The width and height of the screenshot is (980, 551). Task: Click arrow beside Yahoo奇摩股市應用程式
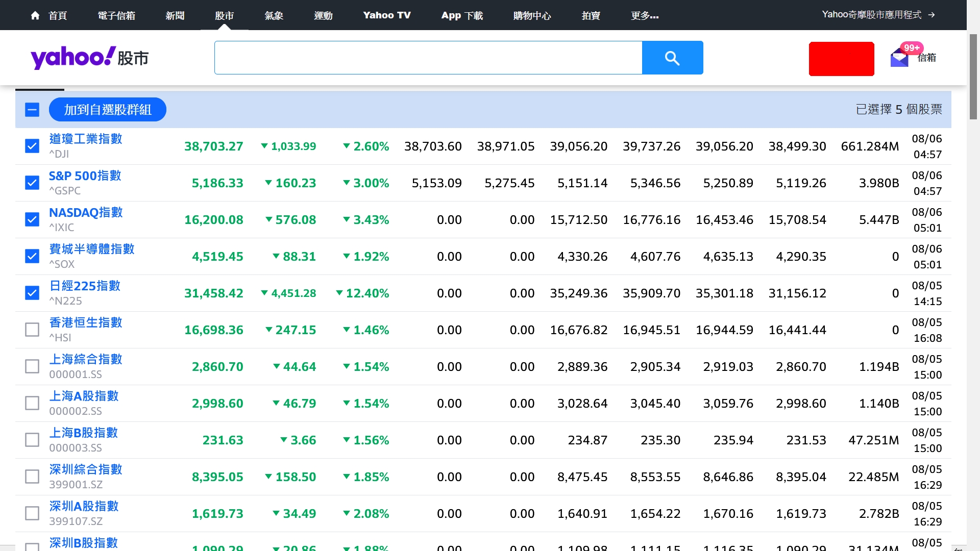point(932,15)
